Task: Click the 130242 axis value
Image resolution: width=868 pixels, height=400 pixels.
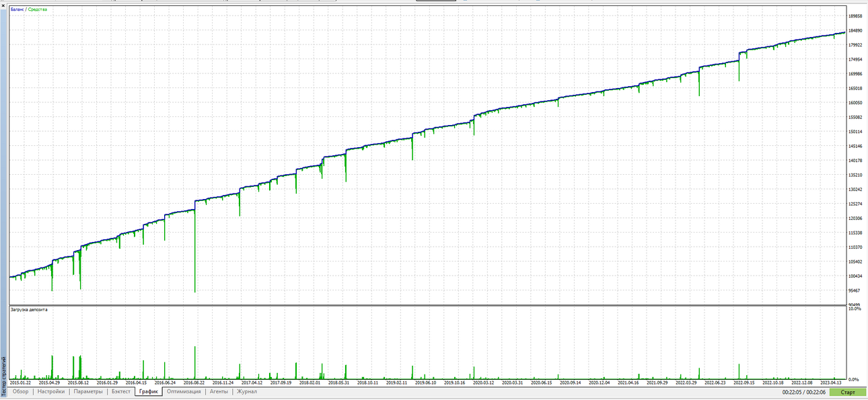Action: pos(856,190)
